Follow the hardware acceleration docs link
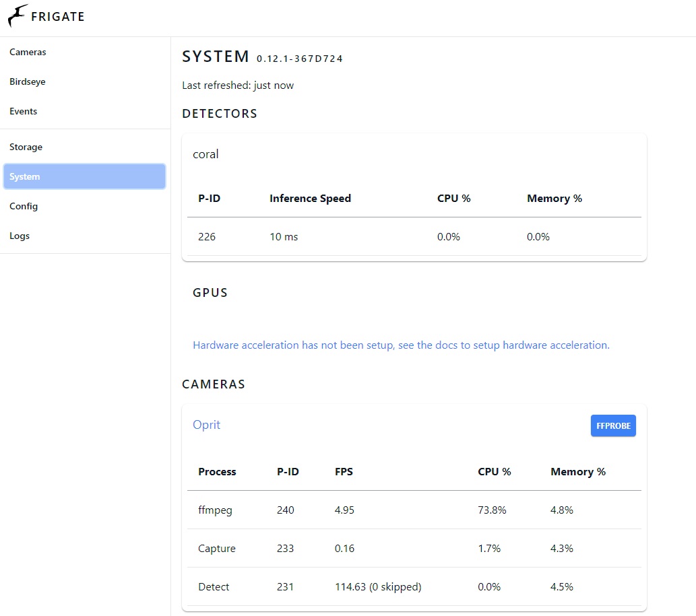The width and height of the screenshot is (696, 616). coord(401,345)
